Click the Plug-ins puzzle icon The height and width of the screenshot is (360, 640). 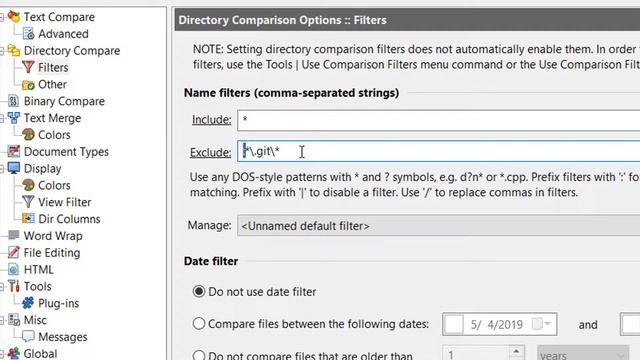click(28, 303)
